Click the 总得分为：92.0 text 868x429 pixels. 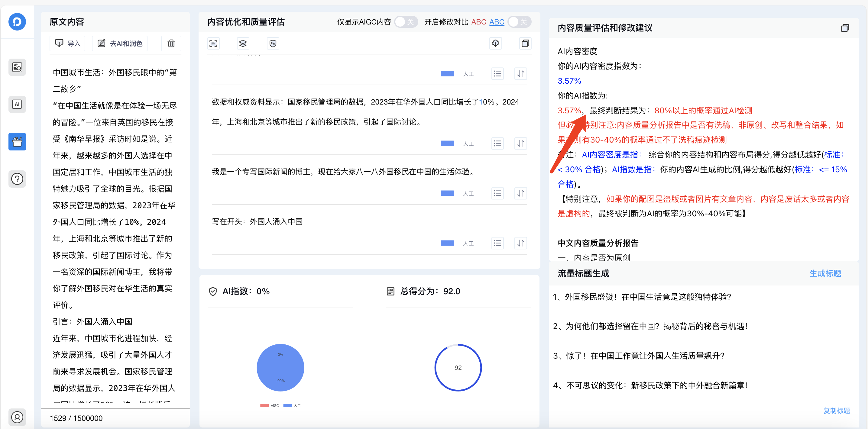pos(430,292)
